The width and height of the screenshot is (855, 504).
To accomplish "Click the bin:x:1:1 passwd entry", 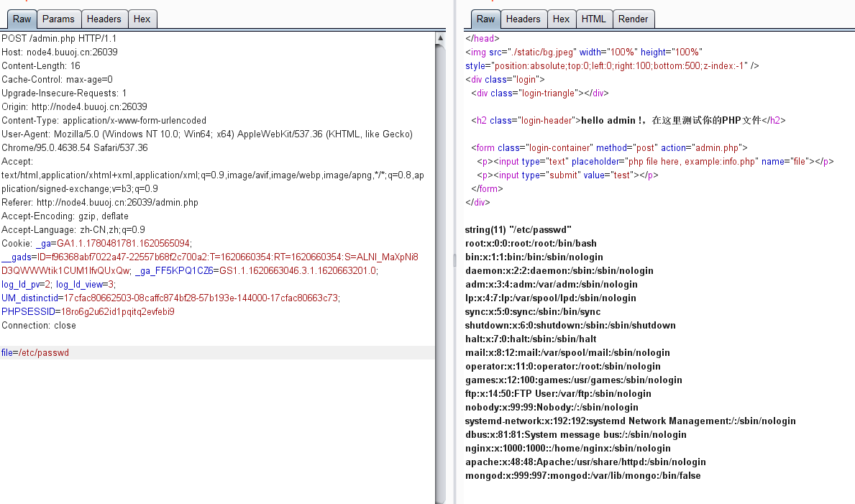I will pos(534,257).
